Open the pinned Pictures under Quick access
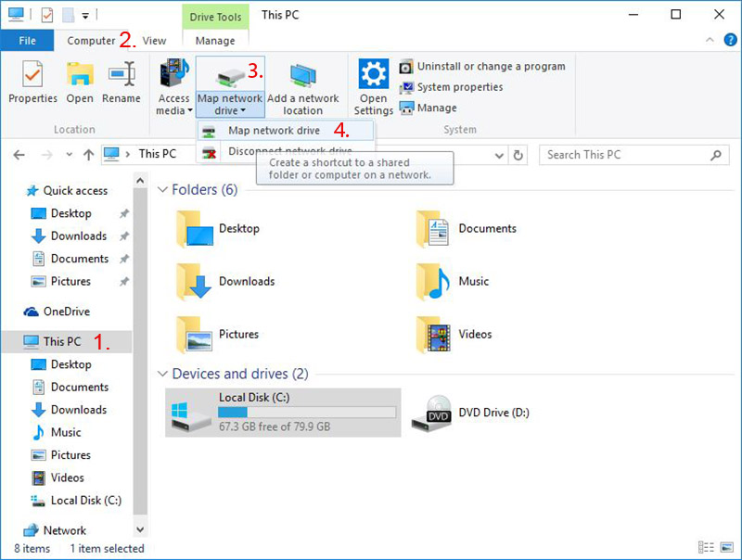The width and height of the screenshot is (742, 560). (61, 282)
